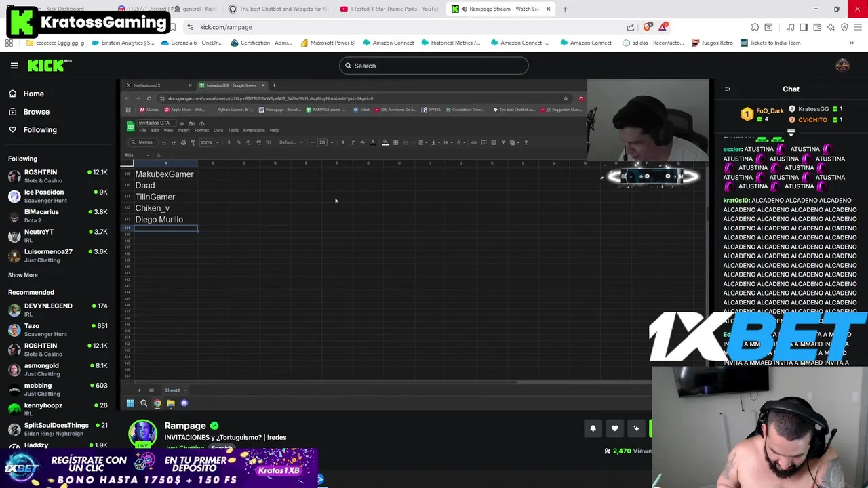Image resolution: width=868 pixels, height=488 pixels.
Task: Switch to Discord browser tab
Action: pos(166,9)
